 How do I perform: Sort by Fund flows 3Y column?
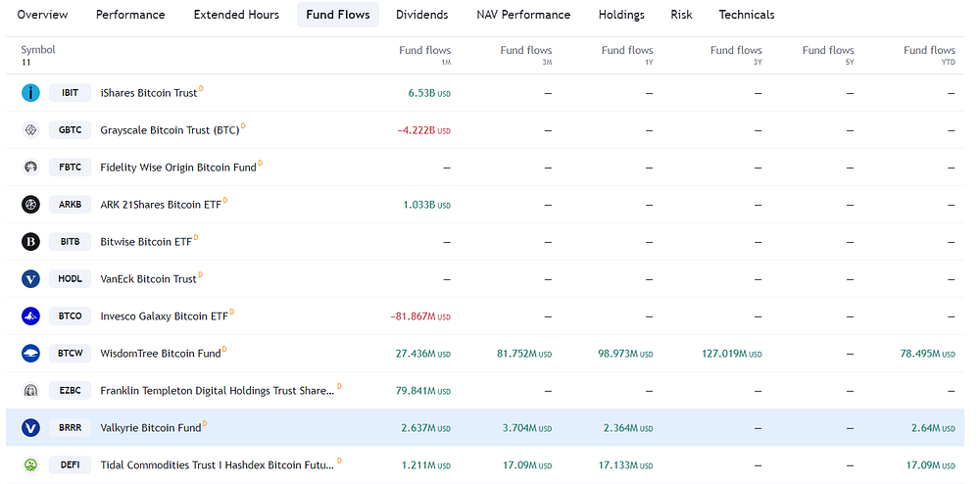click(736, 55)
